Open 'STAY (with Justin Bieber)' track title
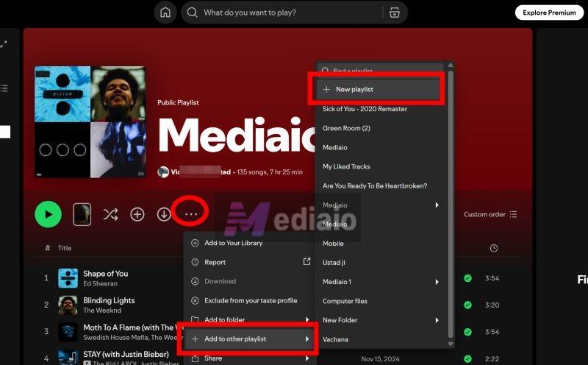Screen dimensions: 588x365 126,354
